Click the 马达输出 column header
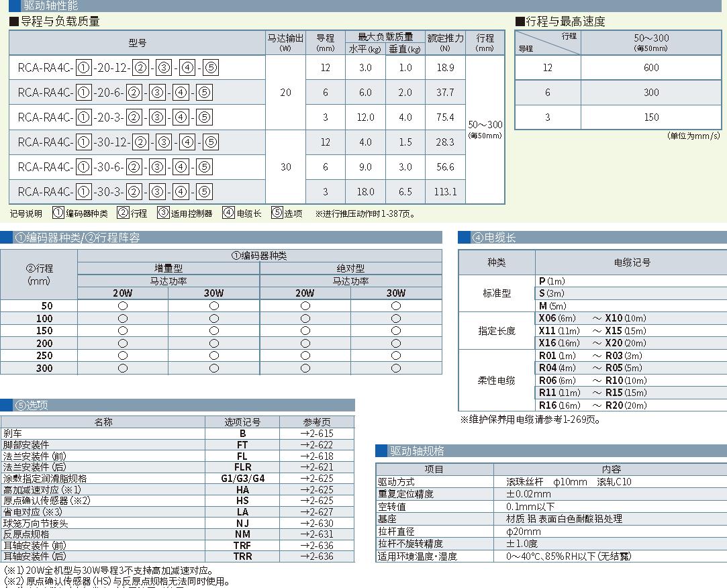The height and width of the screenshot is (588, 727). click(285, 42)
